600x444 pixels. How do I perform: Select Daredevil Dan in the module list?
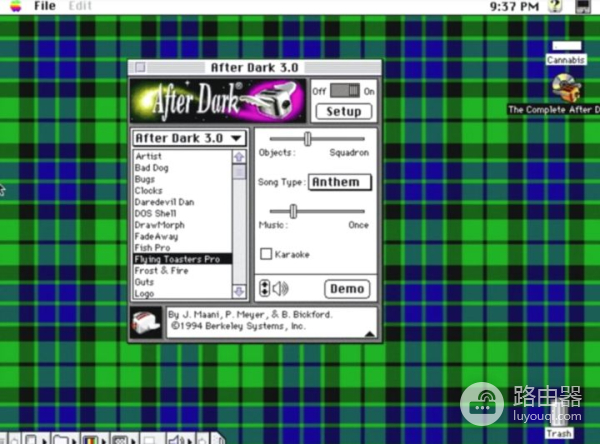click(x=183, y=202)
